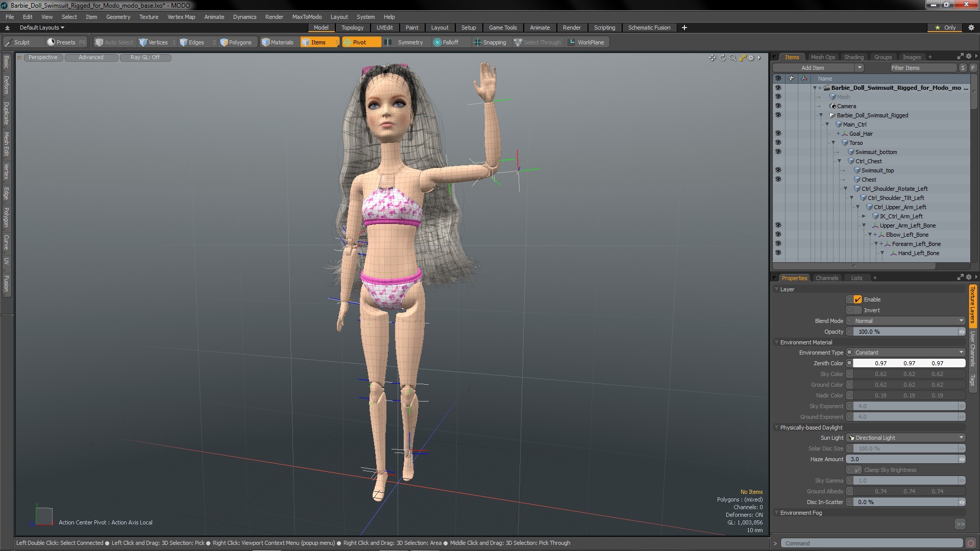This screenshot has height=551, width=980.
Task: Click the Zenith Color swatch values
Action: click(x=909, y=363)
